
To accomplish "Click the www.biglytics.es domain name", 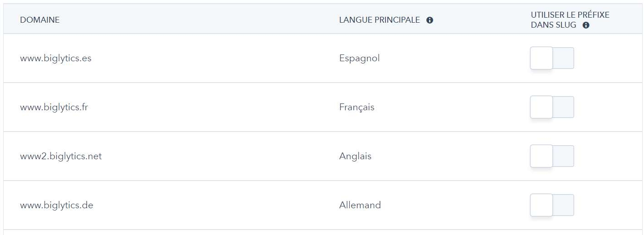I will click(x=56, y=58).
